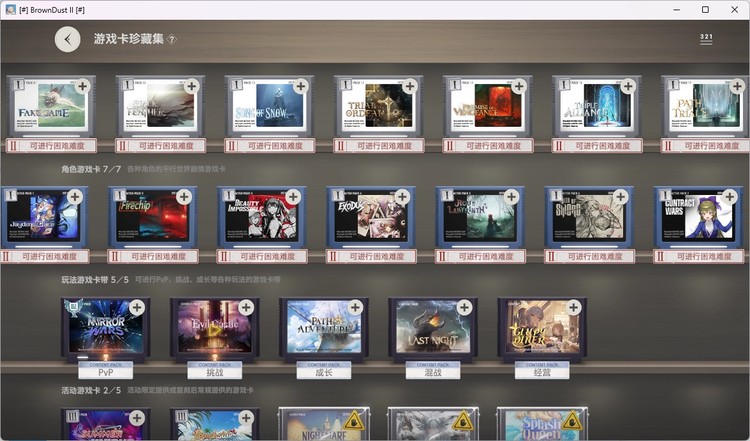Open the sort menu at top right

coord(706,40)
